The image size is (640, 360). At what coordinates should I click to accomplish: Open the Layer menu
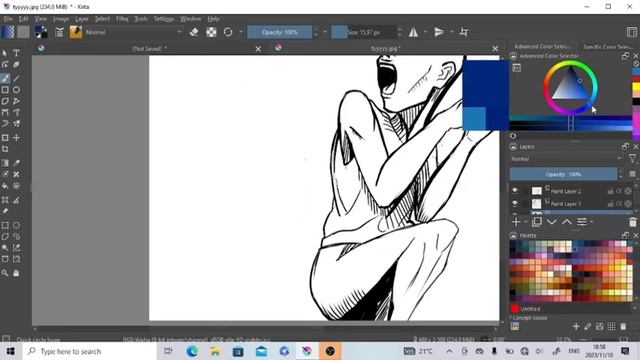82,19
